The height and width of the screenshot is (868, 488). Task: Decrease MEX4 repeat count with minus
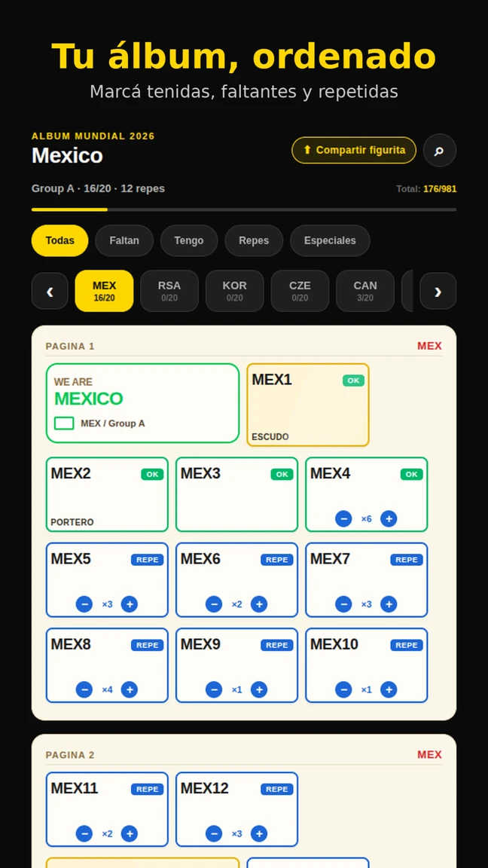[343, 518]
